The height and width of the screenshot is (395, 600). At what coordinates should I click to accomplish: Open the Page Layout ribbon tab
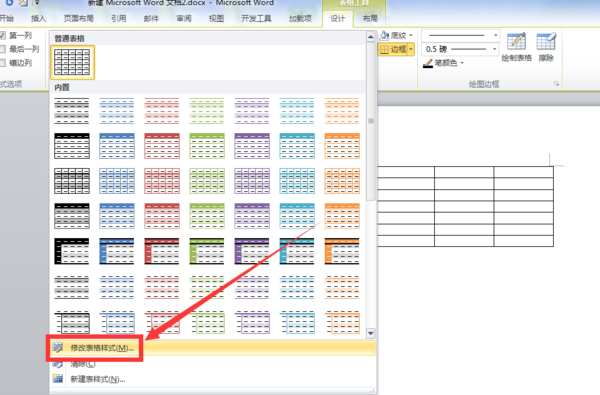78,18
